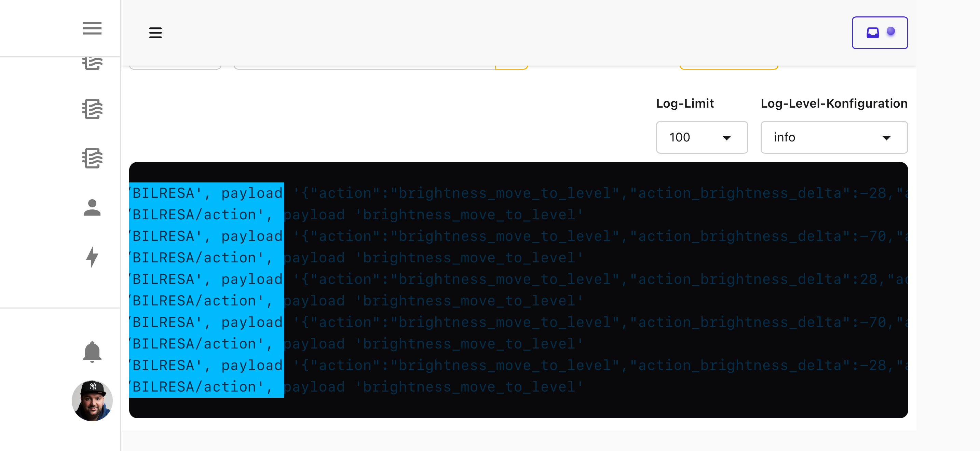
Task: Click the third log line with delta -70
Action: point(517,236)
